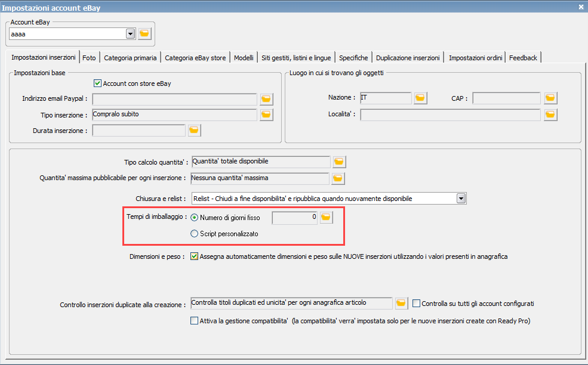The image size is (588, 365).
Task: Open Duplicazione inserzioni tab
Action: tap(408, 58)
